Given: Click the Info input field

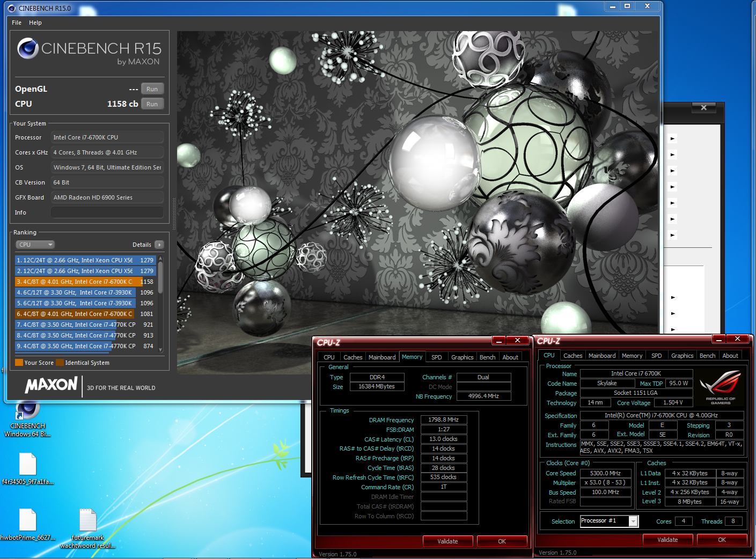Looking at the screenshot, I should pyautogui.click(x=107, y=212).
